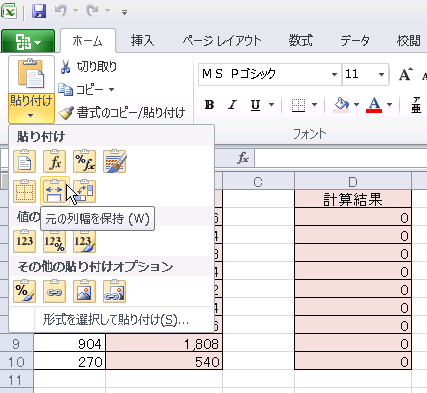Toggle Italic formatting
The image size is (427, 393).
232,105
